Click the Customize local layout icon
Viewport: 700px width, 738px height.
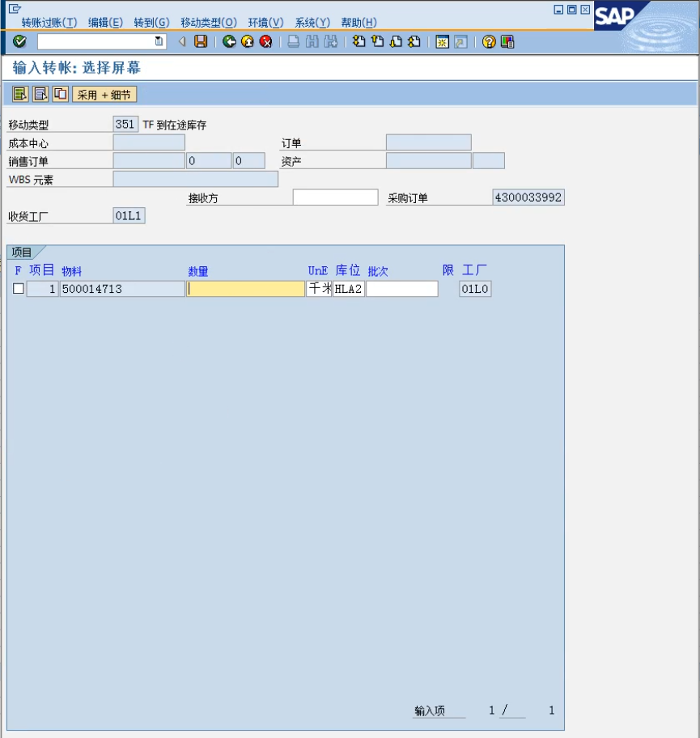point(507,42)
